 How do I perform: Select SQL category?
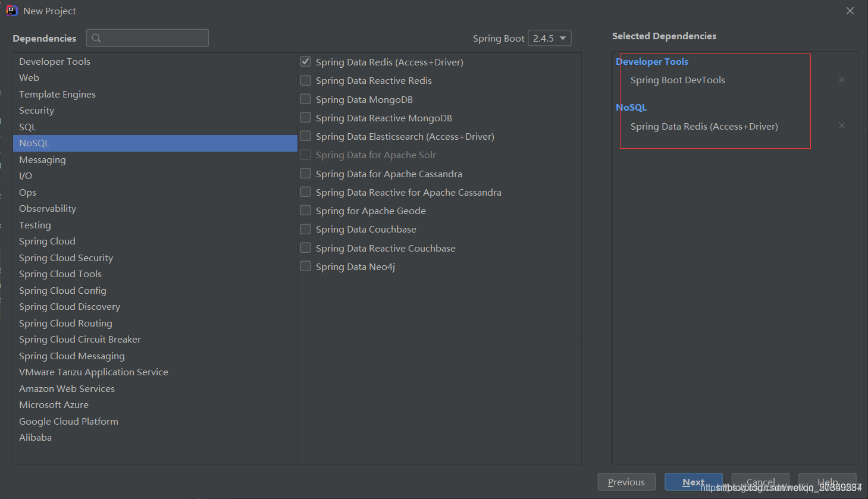pyautogui.click(x=155, y=127)
